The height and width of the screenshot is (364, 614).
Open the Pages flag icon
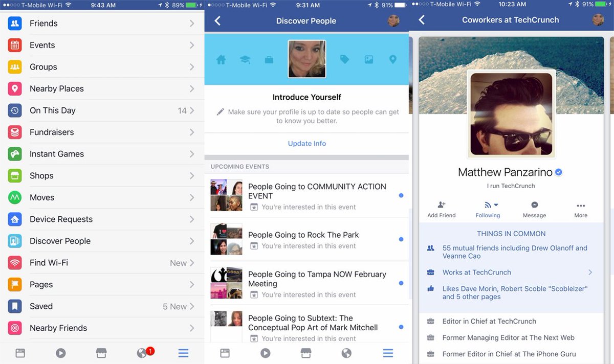point(15,284)
